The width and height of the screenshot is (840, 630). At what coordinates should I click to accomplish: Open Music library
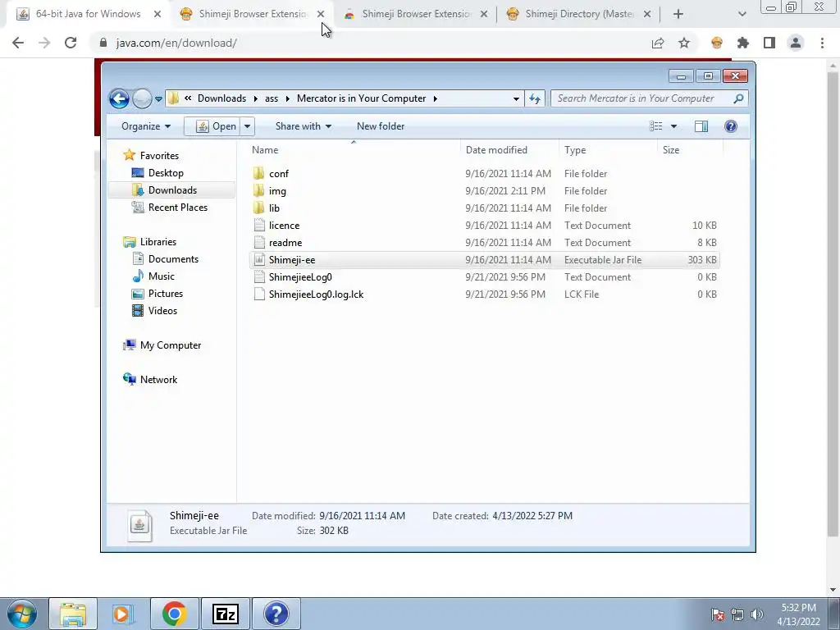[x=162, y=276]
